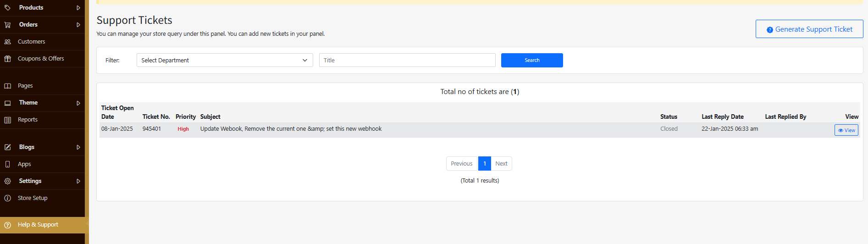Focus the Title filter input field

click(x=407, y=60)
